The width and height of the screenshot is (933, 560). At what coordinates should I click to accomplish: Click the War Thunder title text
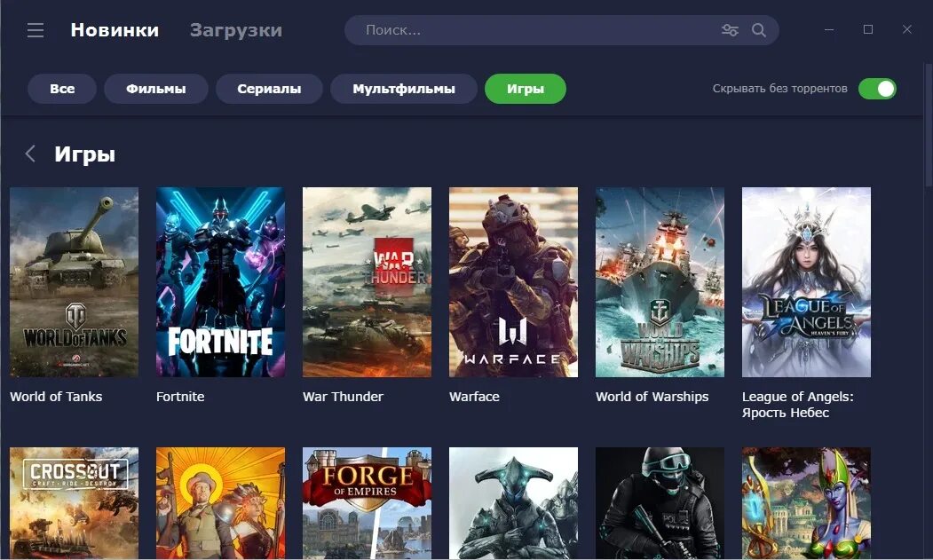click(x=343, y=397)
